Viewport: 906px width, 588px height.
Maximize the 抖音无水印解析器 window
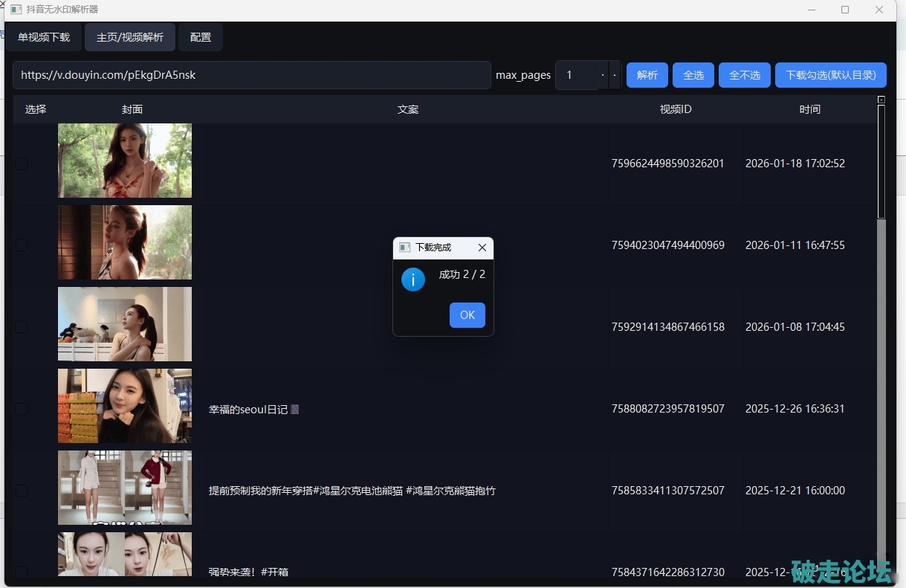point(845,10)
